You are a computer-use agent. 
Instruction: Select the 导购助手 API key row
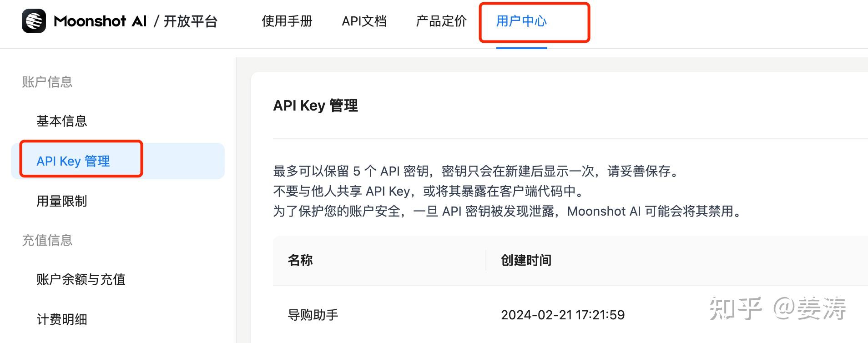[x=313, y=314]
